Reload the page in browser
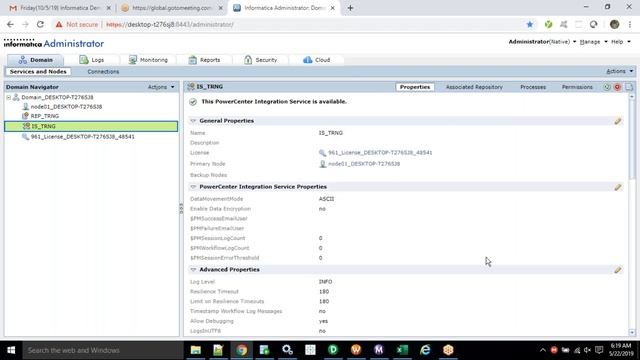This screenshot has height=360, width=640. (x=40, y=24)
